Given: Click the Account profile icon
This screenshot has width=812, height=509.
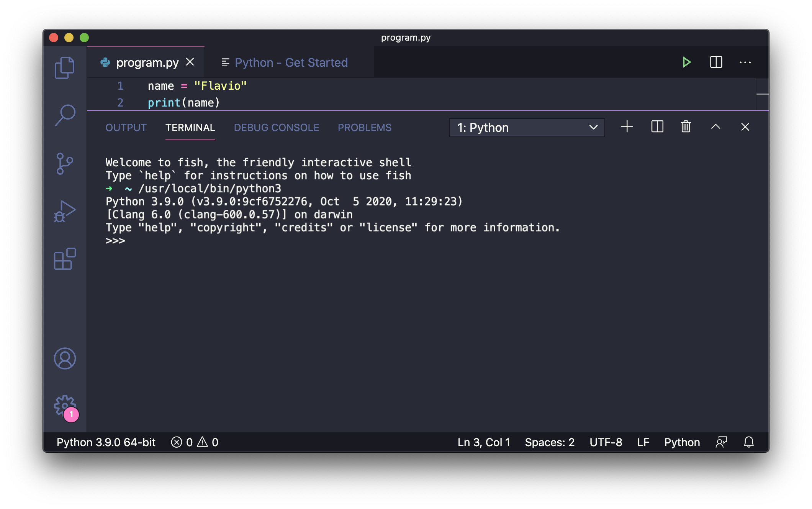Looking at the screenshot, I should pyautogui.click(x=64, y=358).
